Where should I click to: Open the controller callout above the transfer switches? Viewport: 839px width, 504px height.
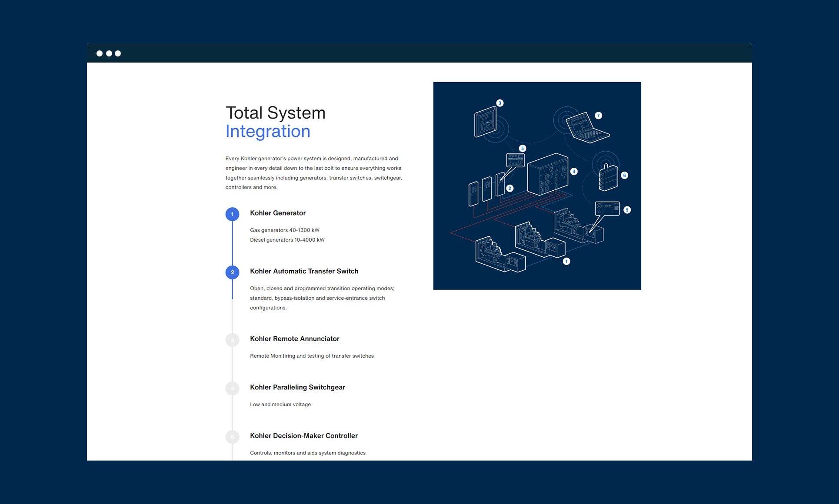coord(515,160)
